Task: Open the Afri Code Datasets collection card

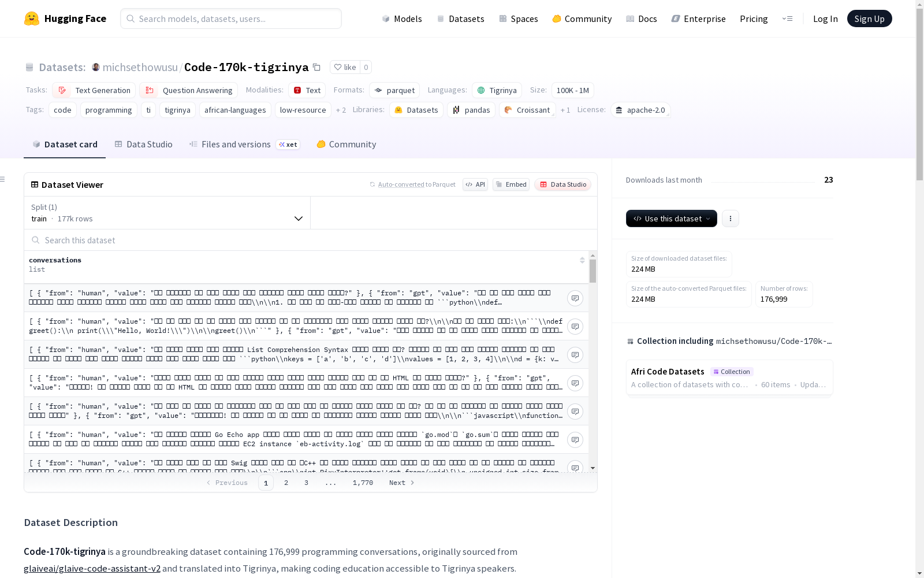Action: click(x=729, y=377)
